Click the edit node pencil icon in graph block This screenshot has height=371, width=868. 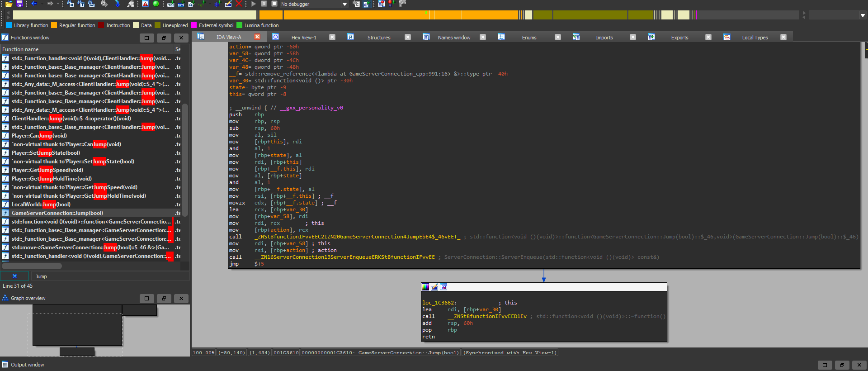pos(434,287)
